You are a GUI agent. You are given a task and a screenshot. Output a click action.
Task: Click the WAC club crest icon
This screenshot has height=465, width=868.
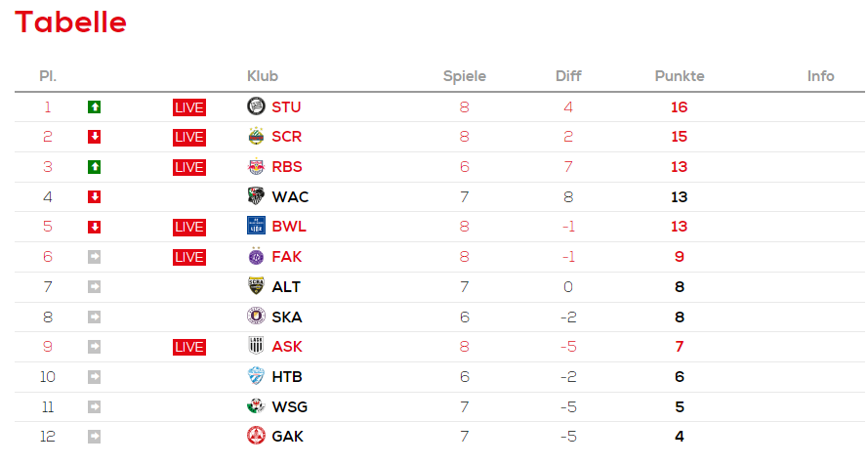(x=256, y=196)
